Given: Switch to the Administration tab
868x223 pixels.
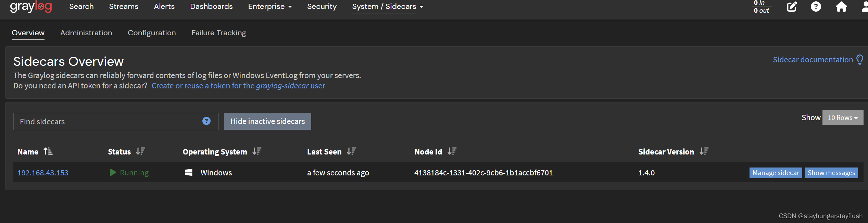Looking at the screenshot, I should click(x=86, y=33).
